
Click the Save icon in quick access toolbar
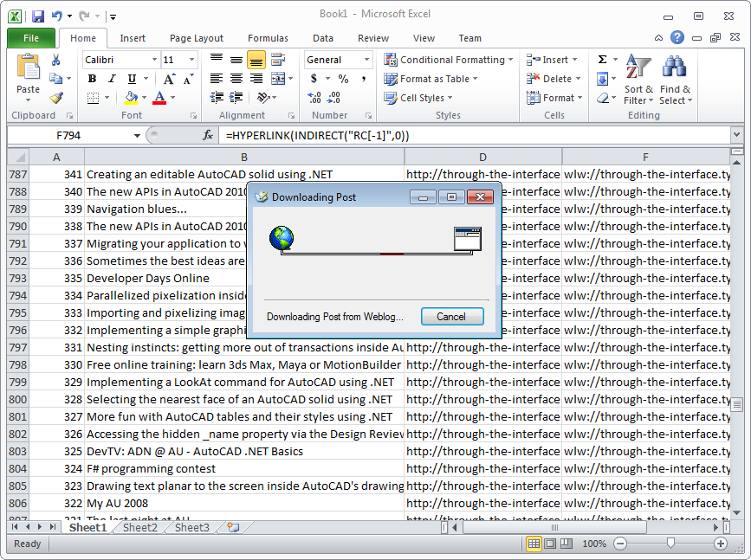[x=37, y=16]
